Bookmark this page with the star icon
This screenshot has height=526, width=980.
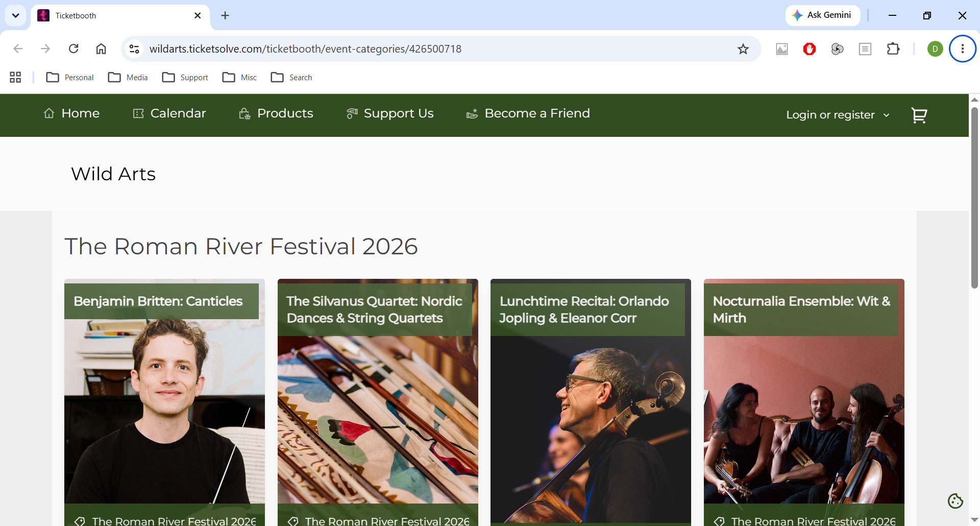click(x=743, y=49)
